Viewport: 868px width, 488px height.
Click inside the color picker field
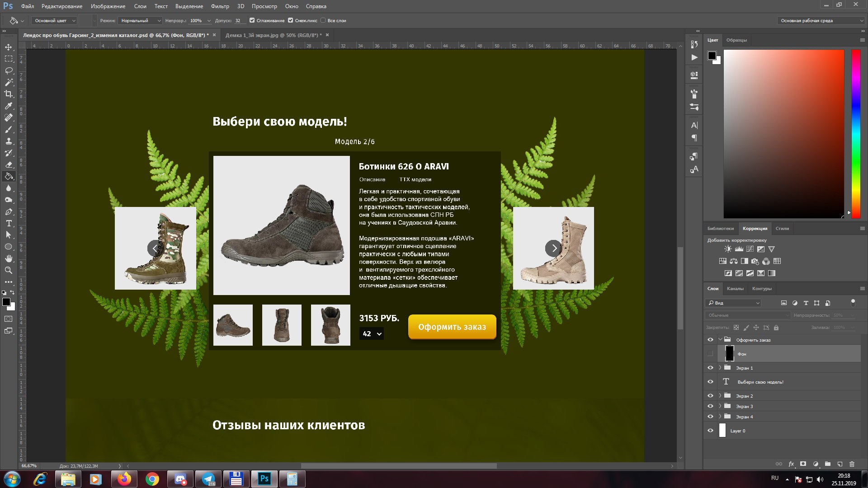click(783, 134)
